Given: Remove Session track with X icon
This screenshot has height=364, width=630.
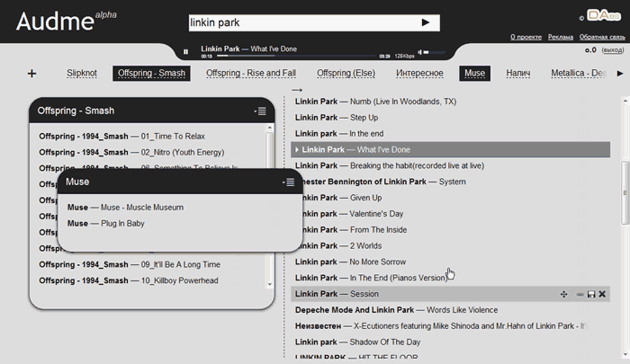Looking at the screenshot, I should tap(603, 294).
